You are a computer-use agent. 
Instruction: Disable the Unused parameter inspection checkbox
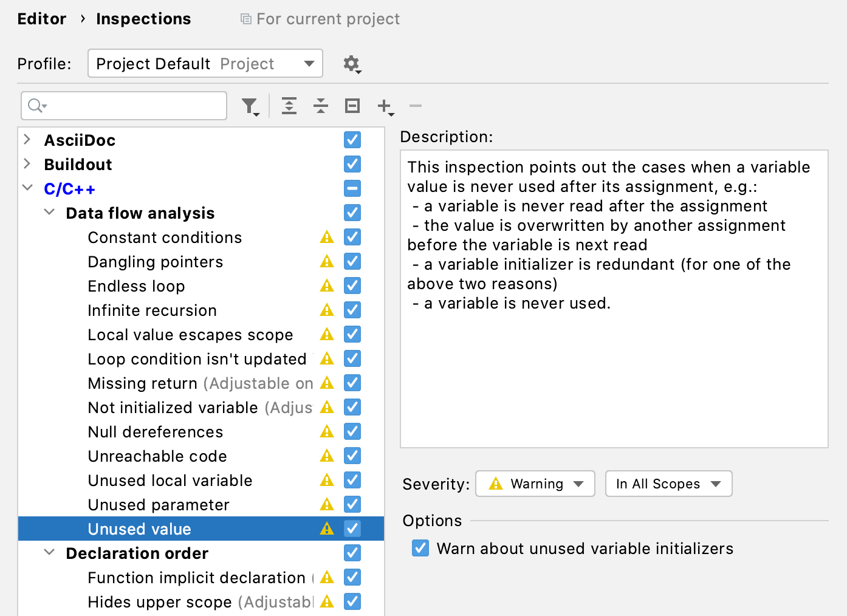[352, 504]
